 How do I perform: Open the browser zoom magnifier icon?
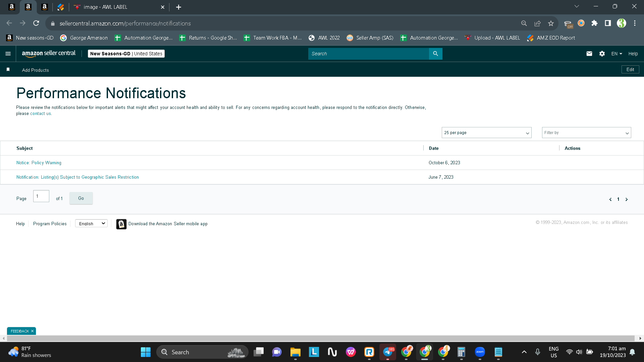click(524, 23)
